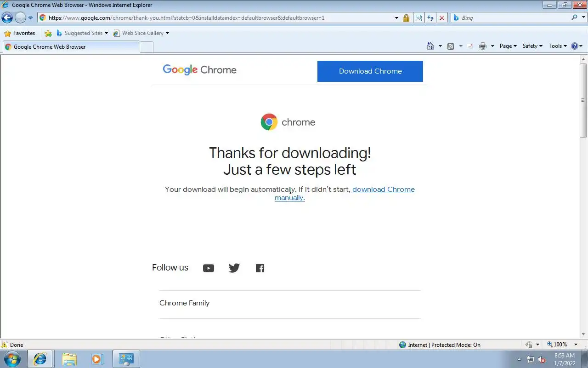Expand the address bar autocomplete dropdown
Screen dimensions: 588x368
pyautogui.click(x=396, y=18)
